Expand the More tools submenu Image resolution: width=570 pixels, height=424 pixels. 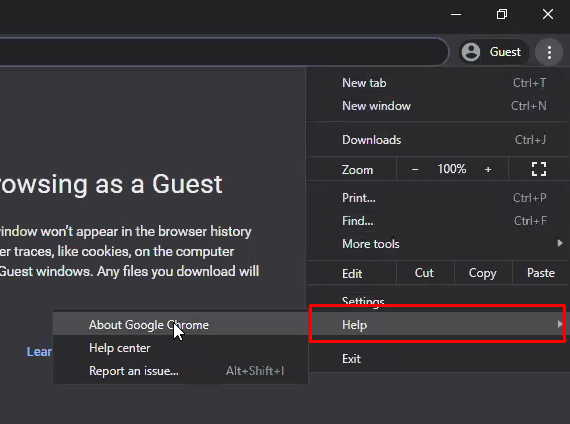[x=438, y=244]
